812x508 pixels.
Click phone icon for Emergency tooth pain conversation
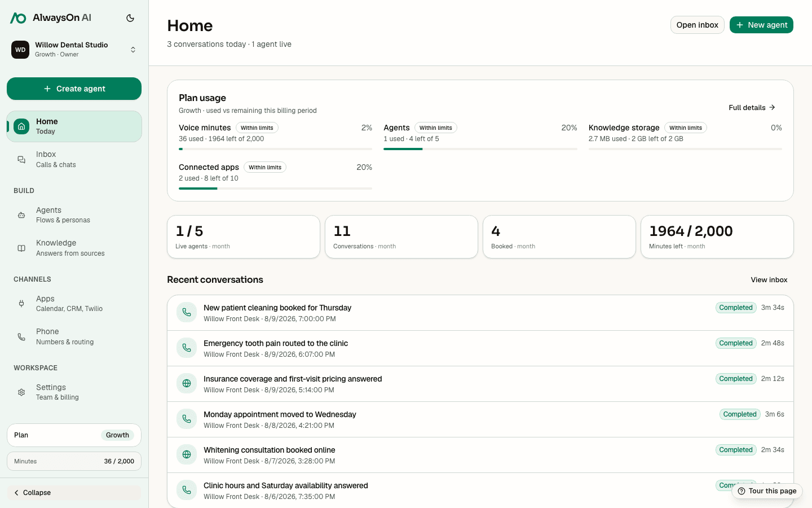pos(187,348)
